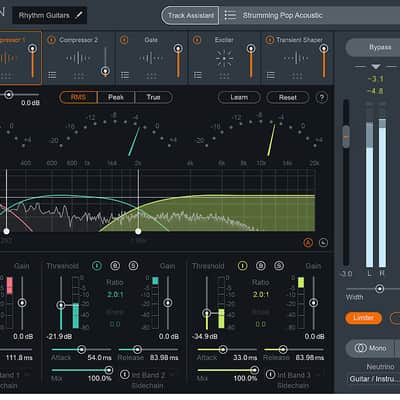Open the Gate module tab
400x400 pixels.
(x=152, y=58)
